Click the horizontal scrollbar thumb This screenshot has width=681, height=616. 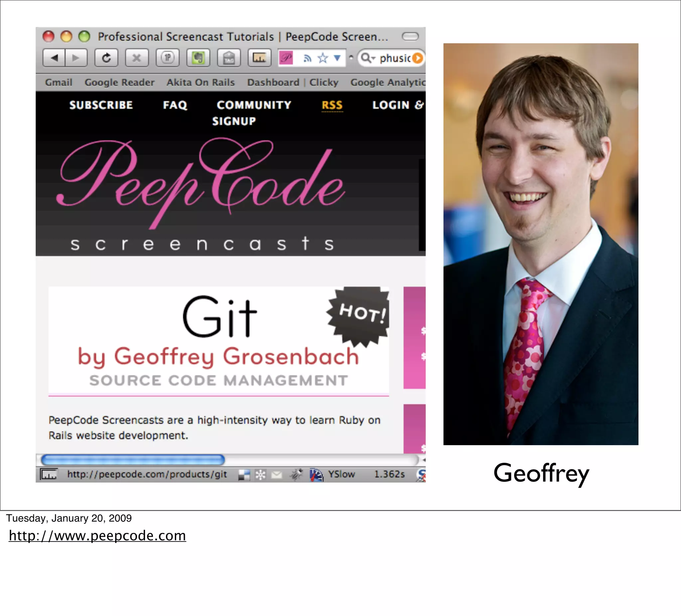click(x=132, y=460)
